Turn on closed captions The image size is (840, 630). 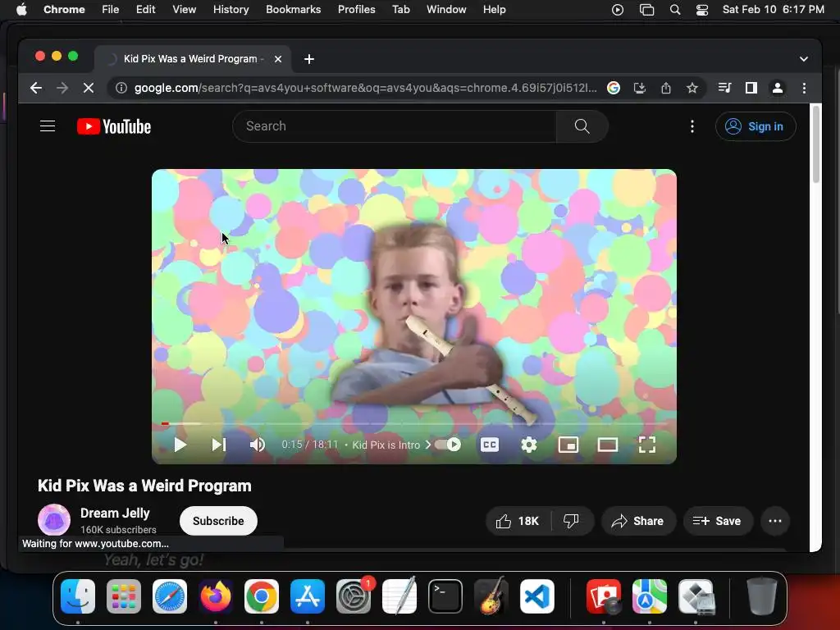click(489, 445)
